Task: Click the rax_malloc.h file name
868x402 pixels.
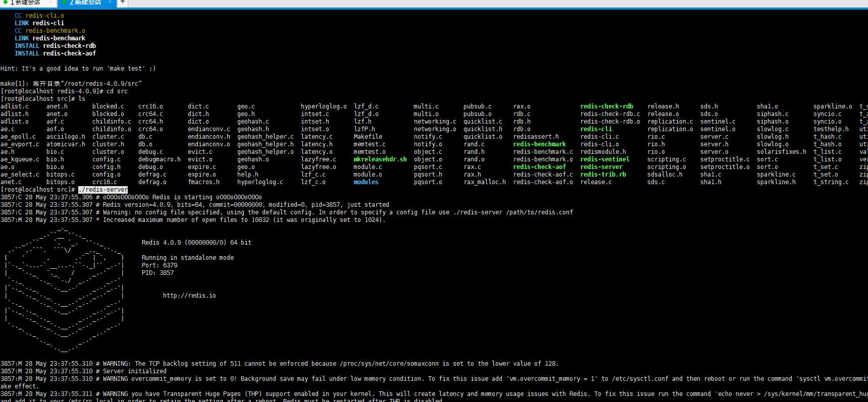Action: point(485,182)
